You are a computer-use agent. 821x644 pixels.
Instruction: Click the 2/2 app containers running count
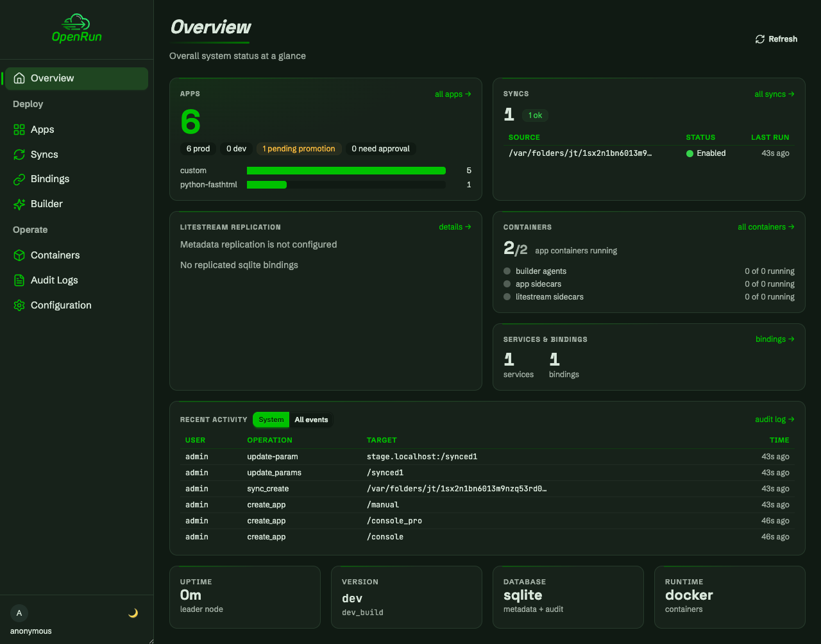(516, 249)
